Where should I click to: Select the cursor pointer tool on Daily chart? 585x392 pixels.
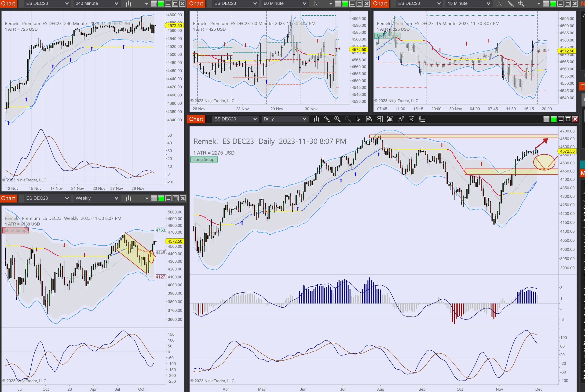coord(358,119)
